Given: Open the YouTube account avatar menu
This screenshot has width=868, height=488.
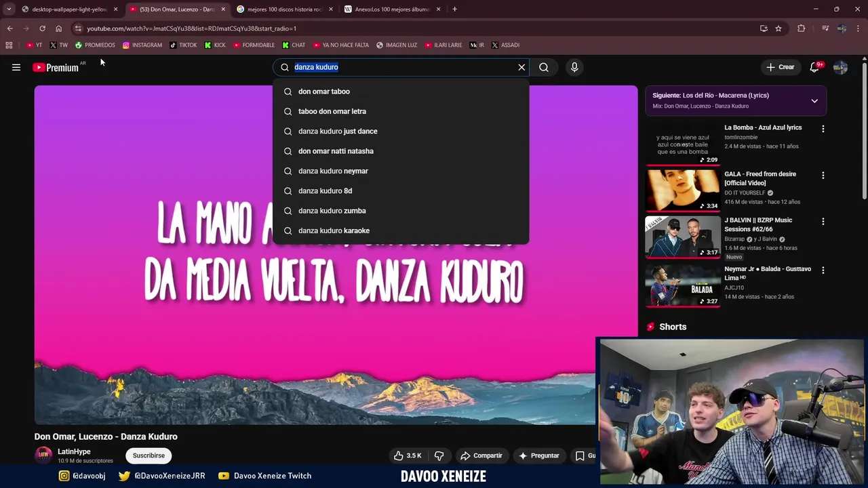Looking at the screenshot, I should tap(840, 67).
